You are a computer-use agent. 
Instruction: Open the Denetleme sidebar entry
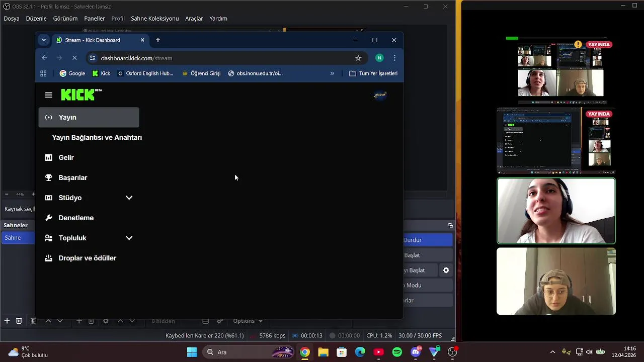coord(76,218)
